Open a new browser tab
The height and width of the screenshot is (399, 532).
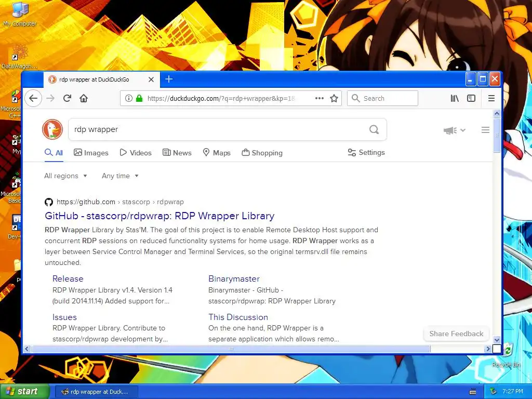point(169,79)
